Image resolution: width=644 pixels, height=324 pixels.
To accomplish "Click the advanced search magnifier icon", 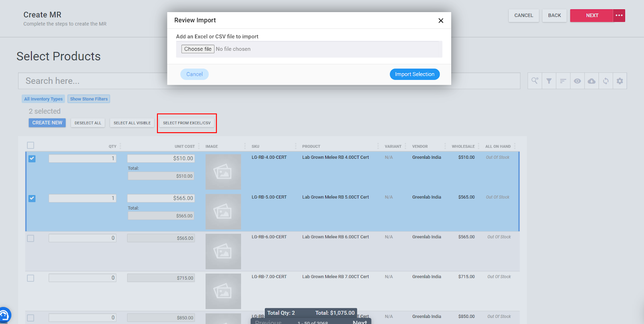I will 535,81.
